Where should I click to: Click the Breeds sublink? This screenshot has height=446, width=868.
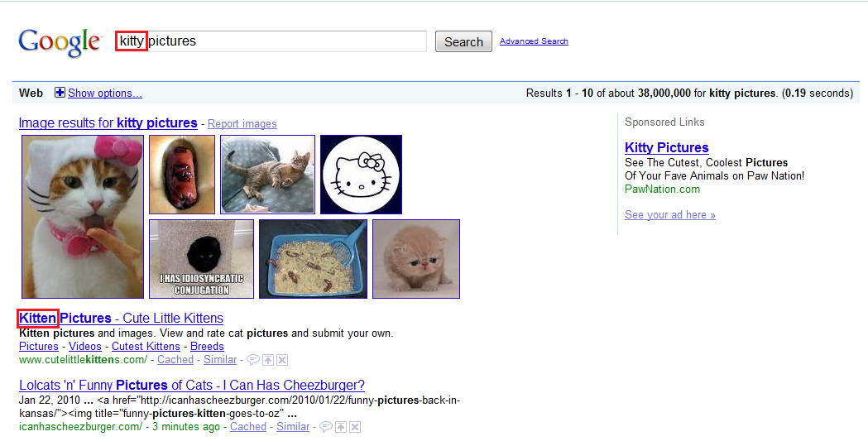207,347
